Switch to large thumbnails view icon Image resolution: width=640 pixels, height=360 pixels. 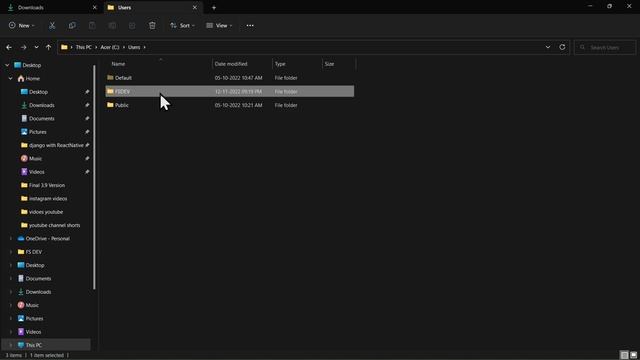[633, 355]
